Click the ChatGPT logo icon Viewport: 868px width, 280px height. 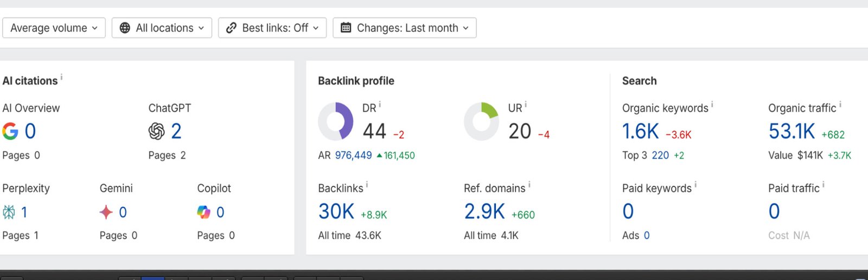pyautogui.click(x=156, y=131)
